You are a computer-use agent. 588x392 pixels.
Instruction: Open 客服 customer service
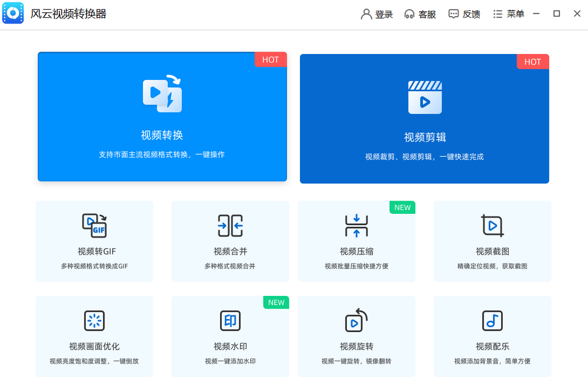pyautogui.click(x=420, y=14)
